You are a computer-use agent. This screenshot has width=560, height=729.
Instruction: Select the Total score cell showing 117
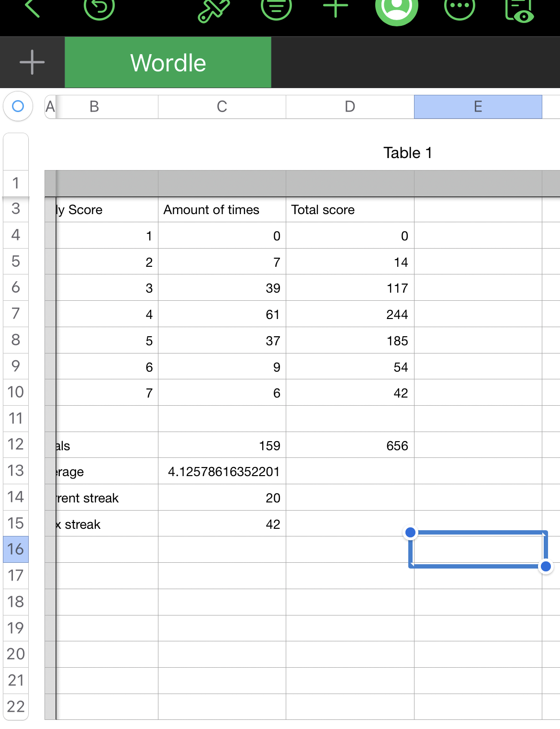point(350,288)
